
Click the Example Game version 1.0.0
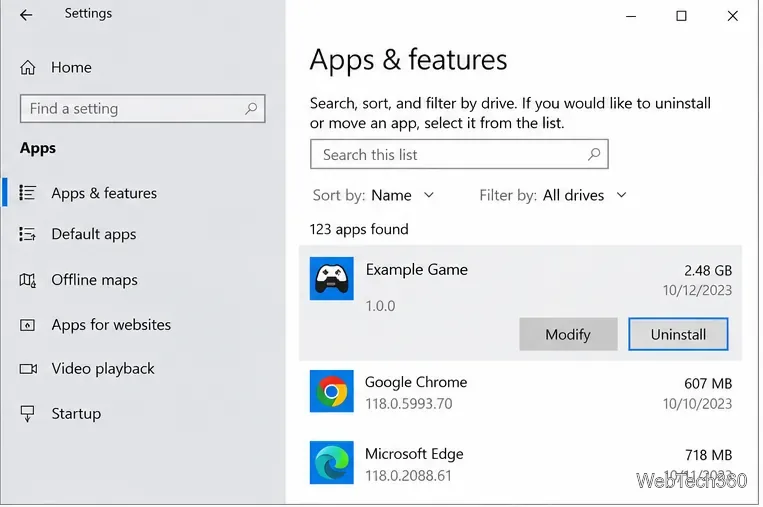tap(380, 306)
